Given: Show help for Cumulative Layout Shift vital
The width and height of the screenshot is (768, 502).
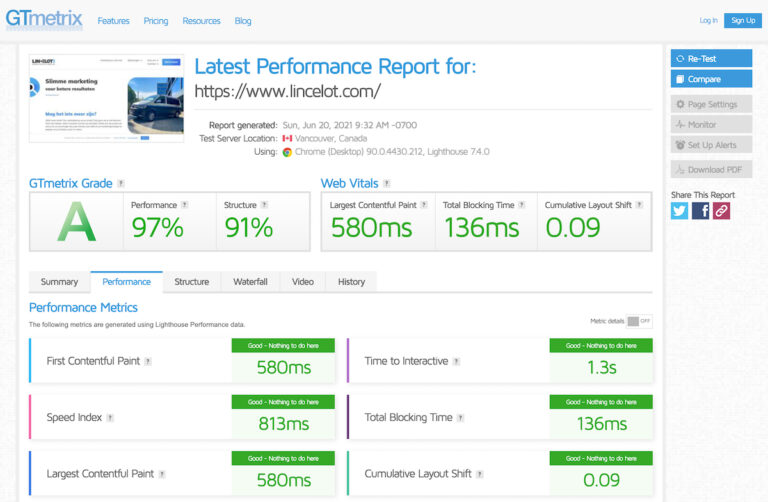Looking at the screenshot, I should tap(639, 205).
